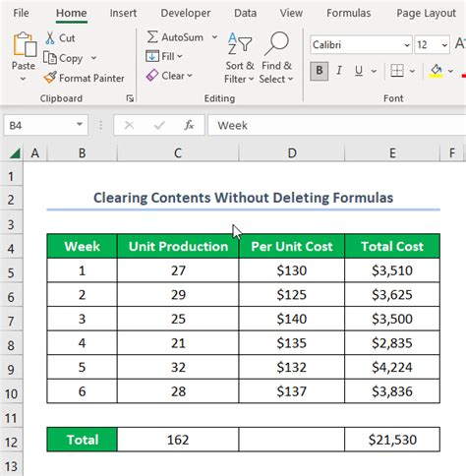This screenshot has height=476, width=466.
Task: Toggle Underline formatting
Action: tap(359, 71)
